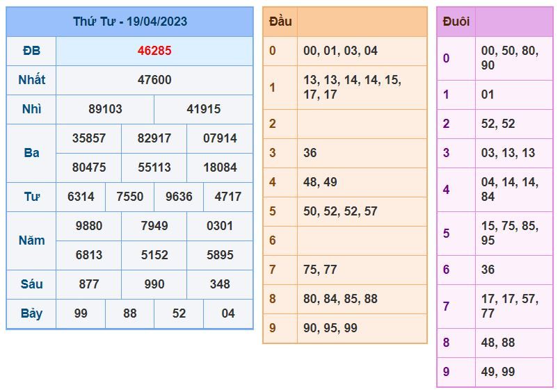
Task: Select the Nhì prize label
Action: point(31,109)
